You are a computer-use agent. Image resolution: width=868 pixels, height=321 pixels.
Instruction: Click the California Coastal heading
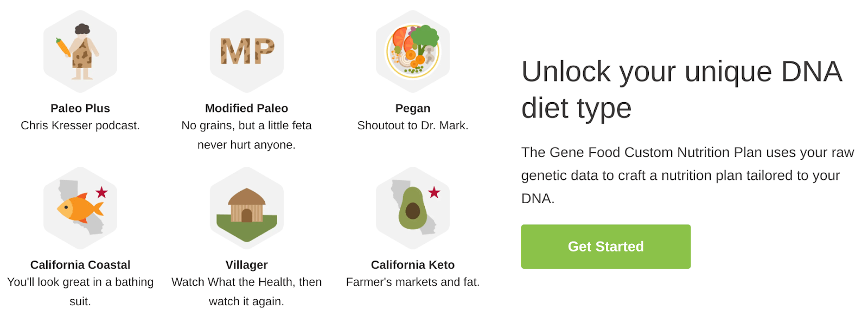coord(80,265)
